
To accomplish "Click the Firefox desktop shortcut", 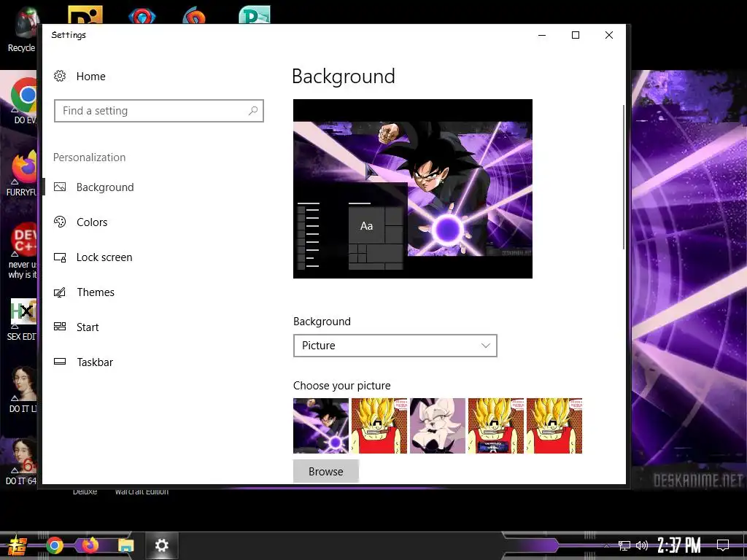I will 23,174.
